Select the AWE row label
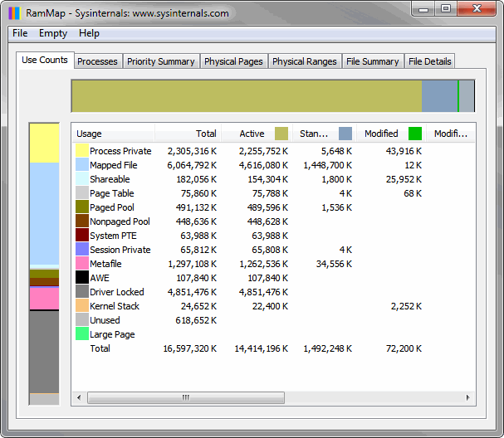 pos(100,278)
